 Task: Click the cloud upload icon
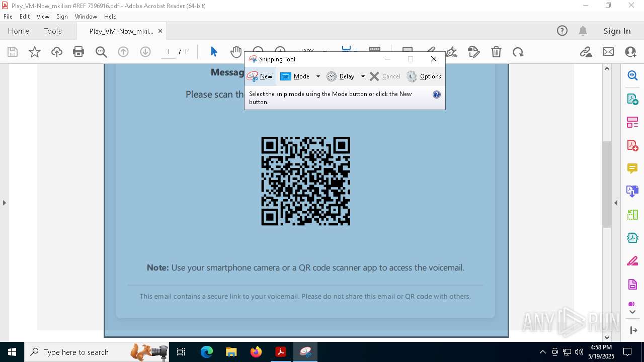pos(57,52)
